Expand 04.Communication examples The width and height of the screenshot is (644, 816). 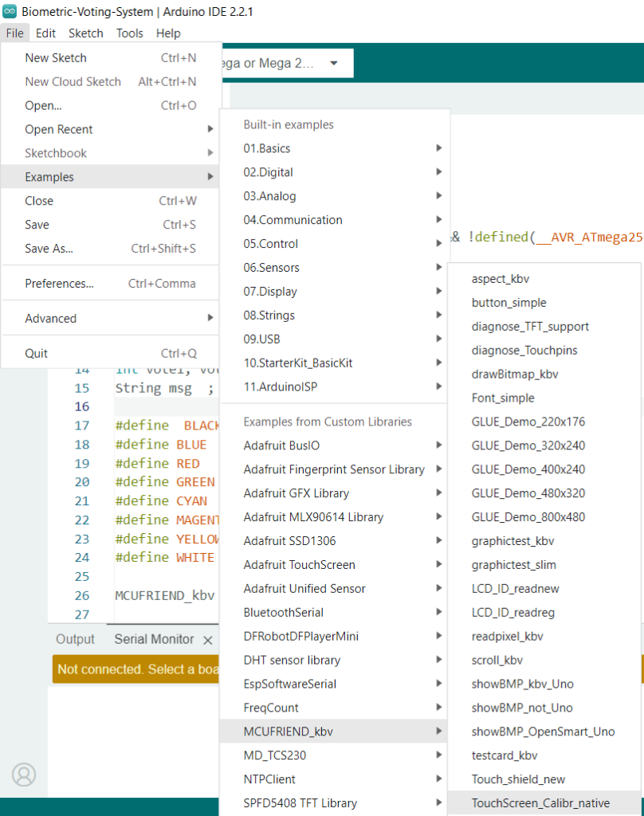click(334, 220)
